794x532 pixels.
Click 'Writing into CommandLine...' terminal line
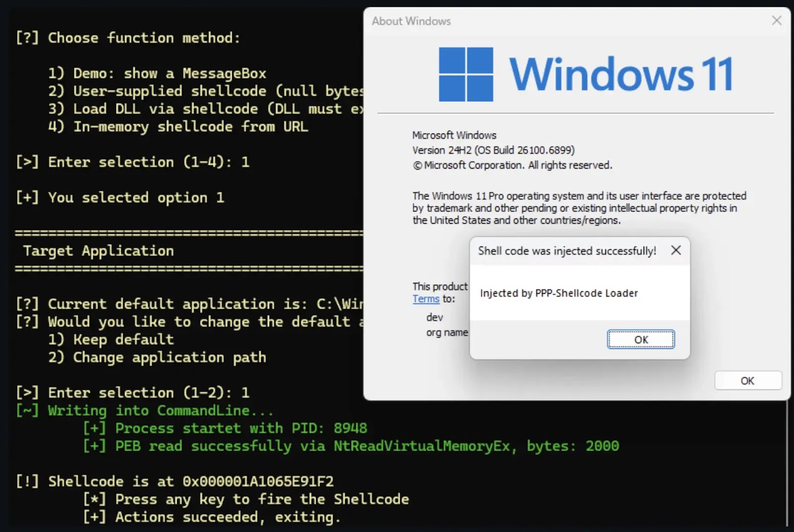pyautogui.click(x=144, y=411)
